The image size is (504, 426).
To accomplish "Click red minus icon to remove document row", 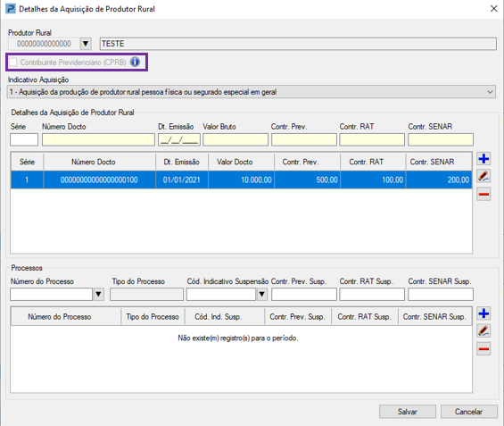I will click(x=483, y=194).
